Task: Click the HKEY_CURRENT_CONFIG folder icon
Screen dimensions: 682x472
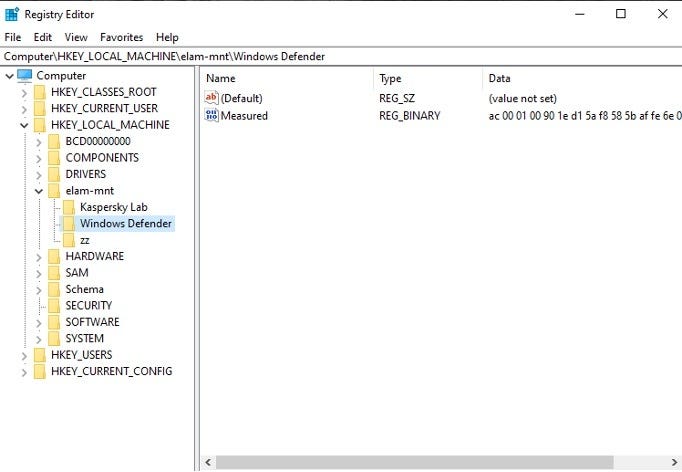Action: (40, 372)
